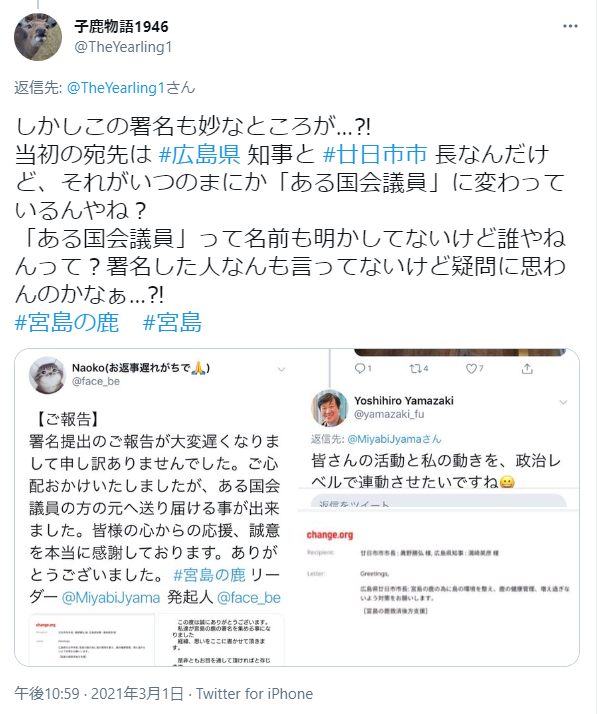Click the Twitter for iPhone source link

[x=255, y=694]
